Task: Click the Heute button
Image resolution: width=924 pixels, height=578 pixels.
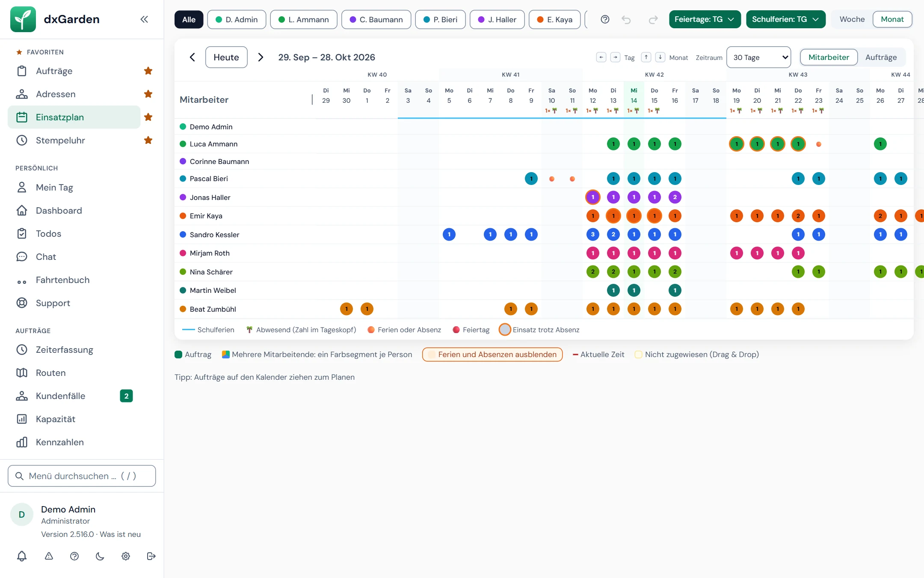Action: coord(226,57)
